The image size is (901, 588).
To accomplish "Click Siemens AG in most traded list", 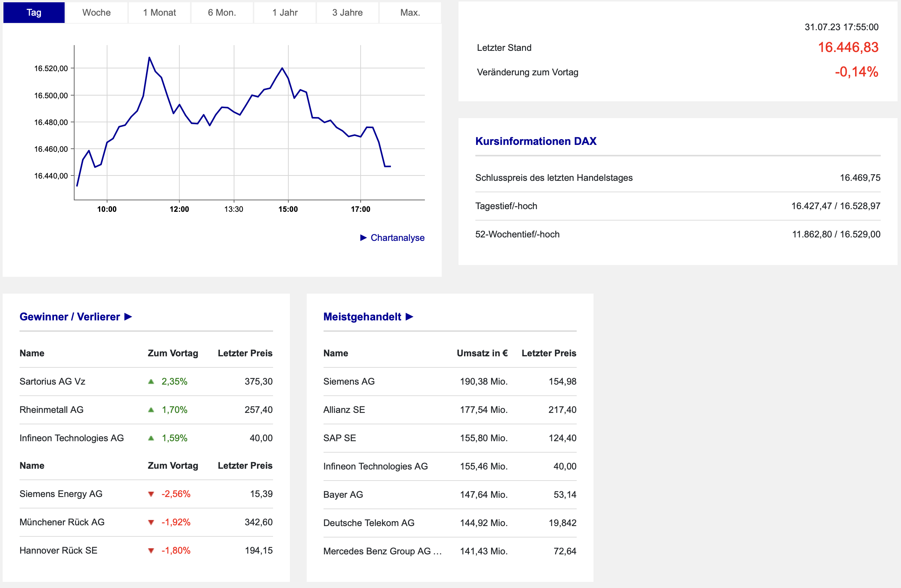I will pos(349,381).
